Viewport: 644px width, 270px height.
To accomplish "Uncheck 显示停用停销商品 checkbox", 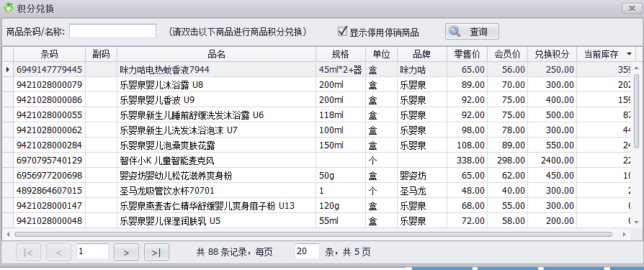I will [342, 31].
